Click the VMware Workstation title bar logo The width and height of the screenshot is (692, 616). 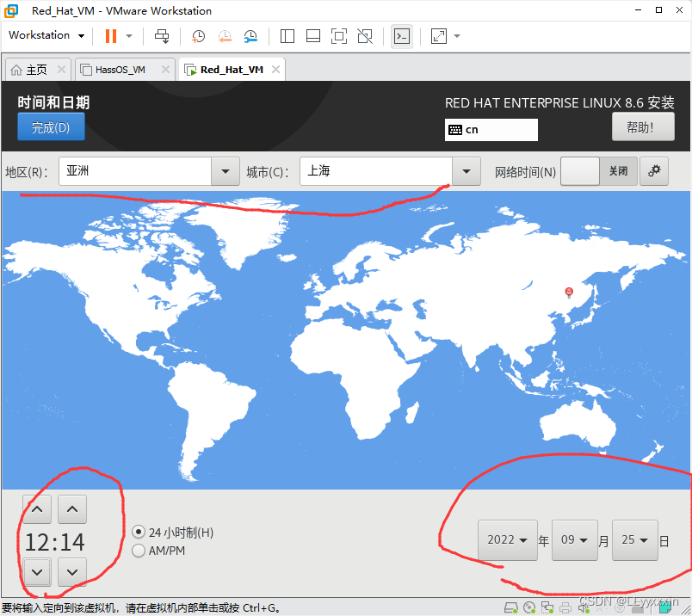(x=11, y=11)
